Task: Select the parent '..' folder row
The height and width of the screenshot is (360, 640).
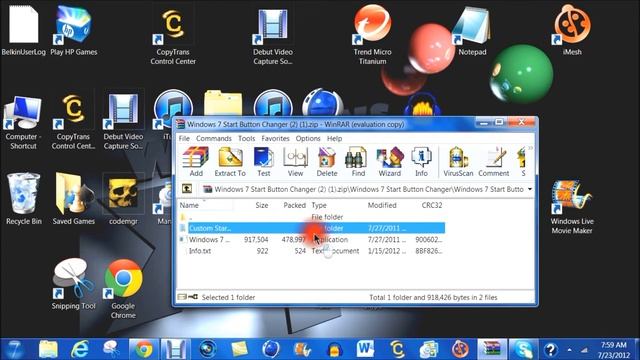Action: point(311,217)
